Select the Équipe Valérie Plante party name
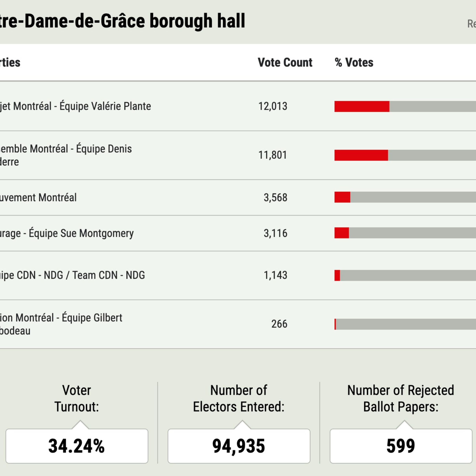Viewport: 476px width, 476px height. pyautogui.click(x=75, y=106)
